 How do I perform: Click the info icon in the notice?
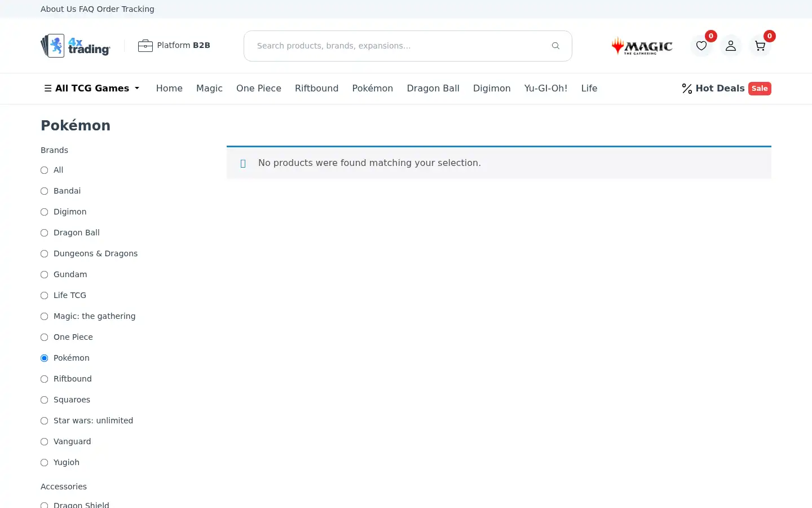click(x=243, y=164)
